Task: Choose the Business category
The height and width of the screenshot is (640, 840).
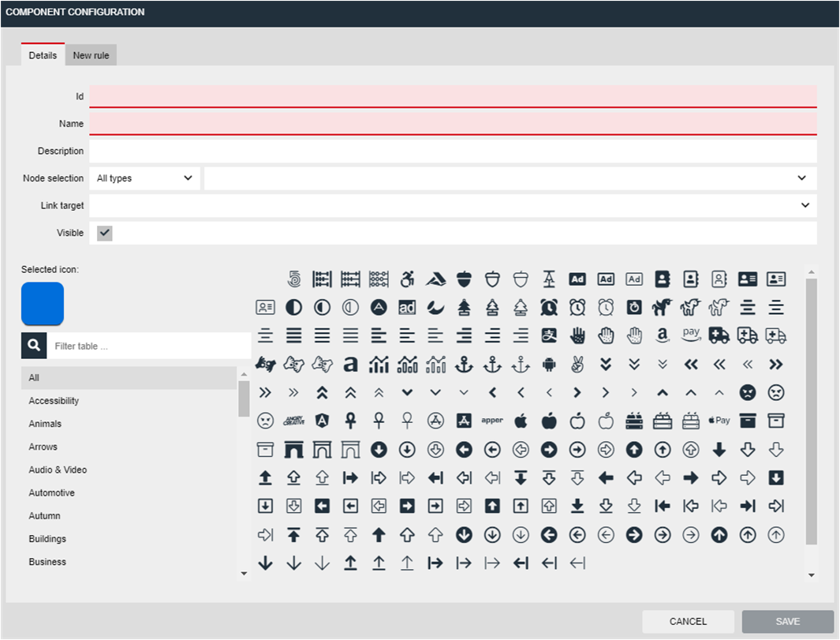Action: 129,562
